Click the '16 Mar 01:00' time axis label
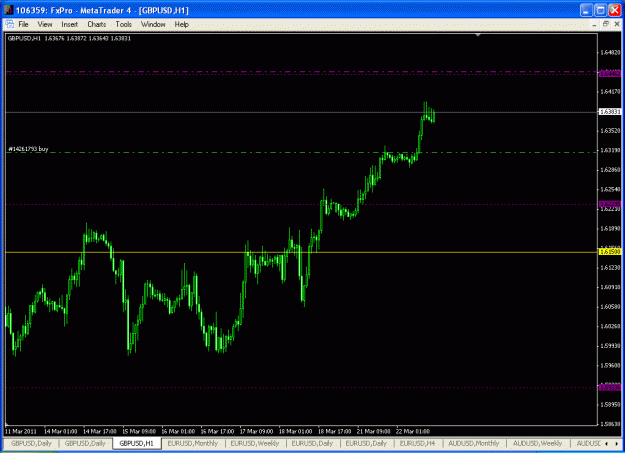 [178, 431]
